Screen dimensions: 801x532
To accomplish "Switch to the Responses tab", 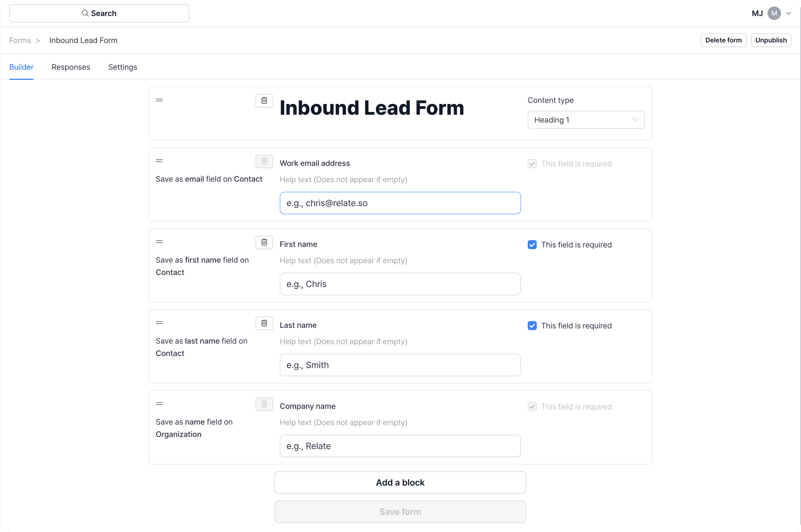I will [x=71, y=67].
